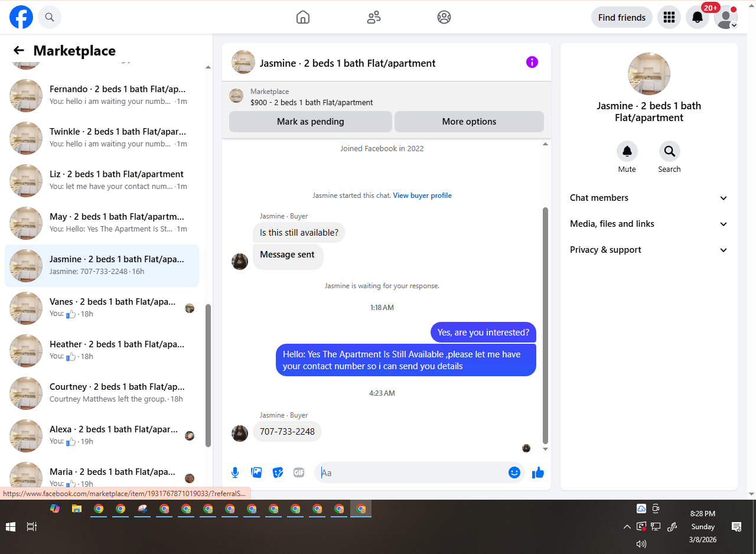
Task: Expand Media, files and links section
Action: (649, 224)
